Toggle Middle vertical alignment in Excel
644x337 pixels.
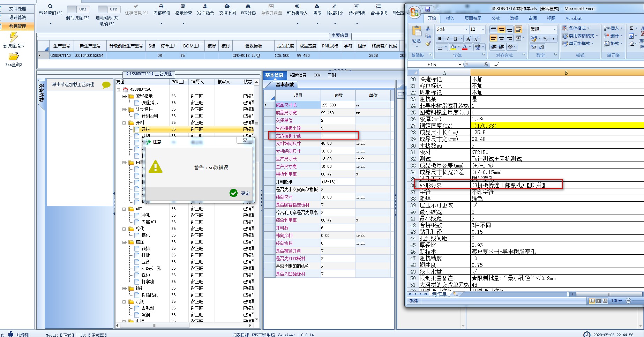(x=501, y=29)
